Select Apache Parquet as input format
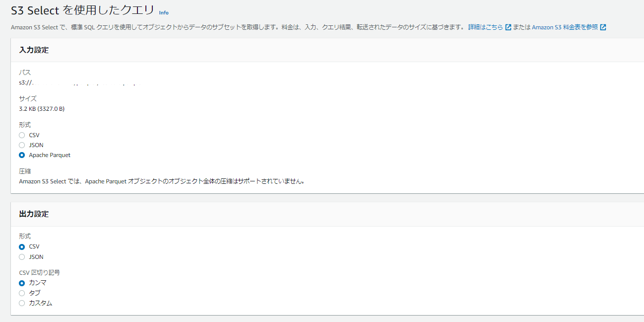 click(x=21, y=155)
